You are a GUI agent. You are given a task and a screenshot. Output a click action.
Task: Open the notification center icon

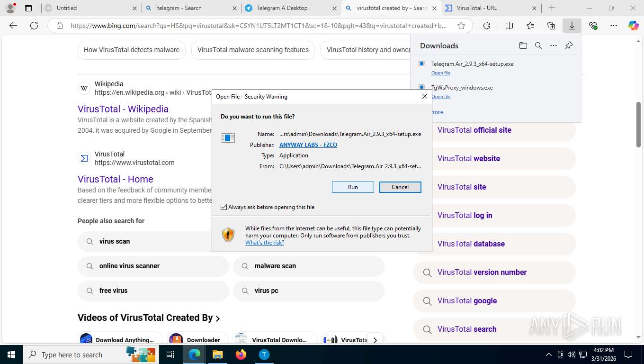[x=628, y=355]
